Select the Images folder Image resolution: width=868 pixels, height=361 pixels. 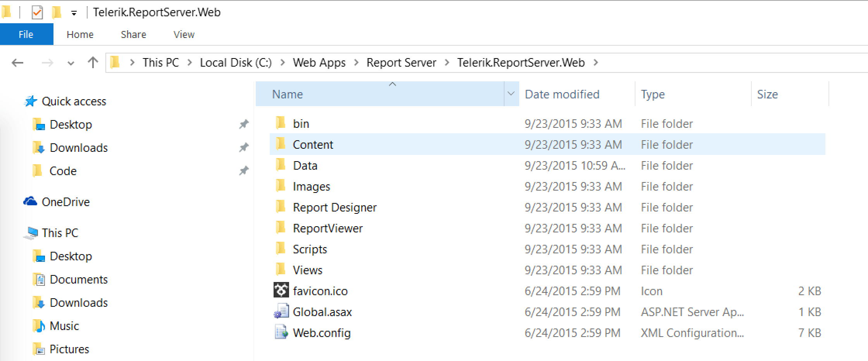click(x=311, y=186)
